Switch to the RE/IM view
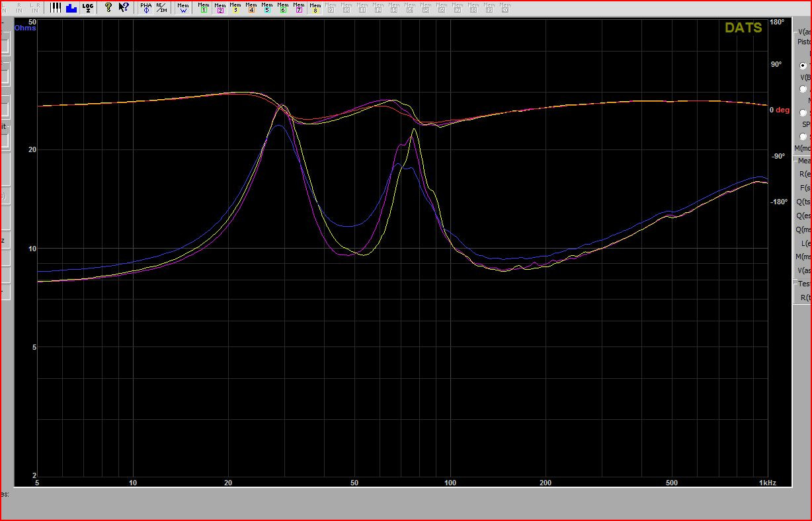Viewport: 812px width, 521px height. (x=161, y=8)
